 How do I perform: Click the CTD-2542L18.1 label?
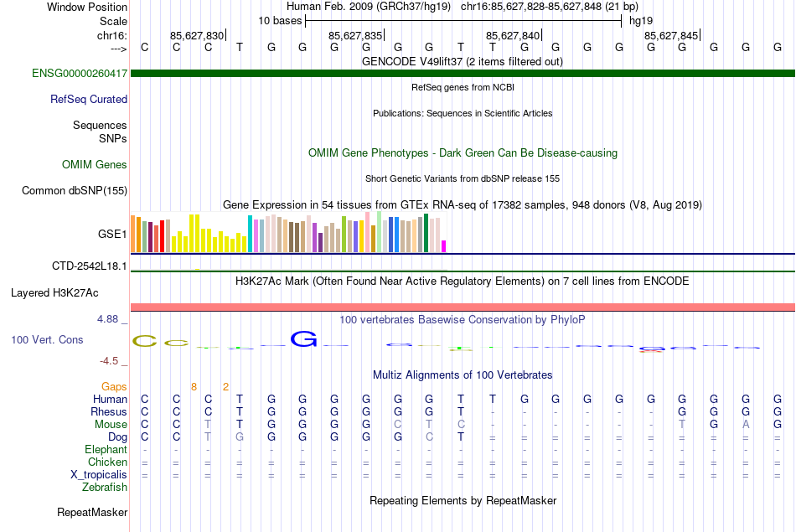coord(89,266)
